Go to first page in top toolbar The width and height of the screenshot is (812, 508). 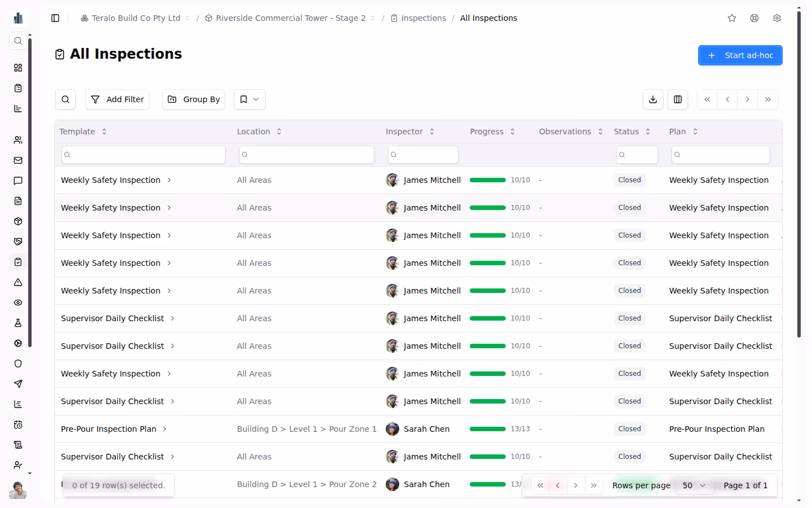point(707,99)
